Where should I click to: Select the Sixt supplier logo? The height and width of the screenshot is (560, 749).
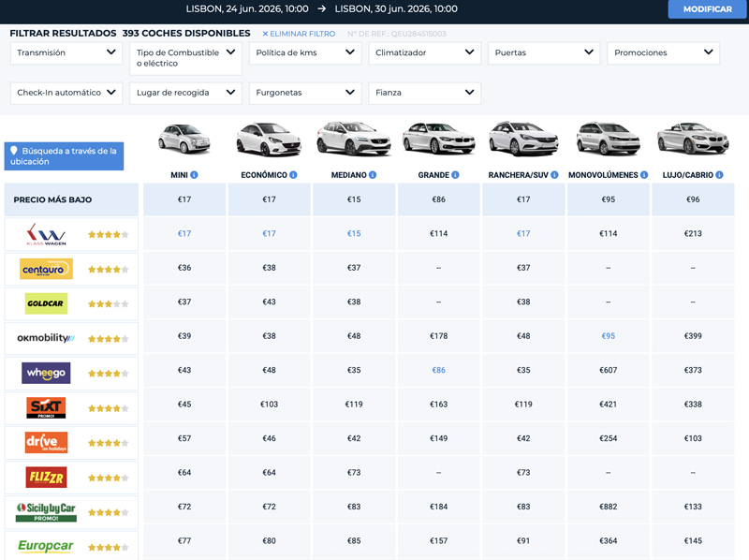[46, 407]
